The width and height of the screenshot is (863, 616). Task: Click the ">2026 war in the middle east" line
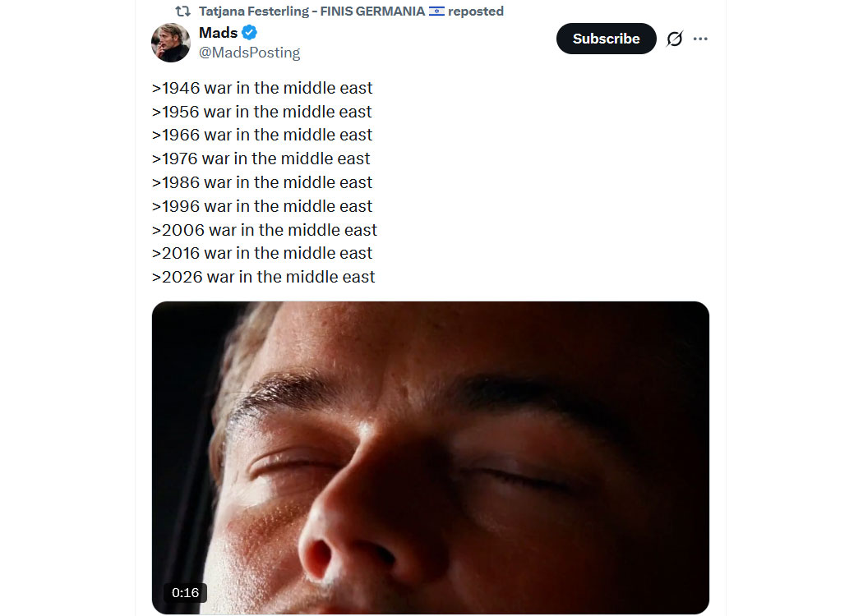coord(264,277)
